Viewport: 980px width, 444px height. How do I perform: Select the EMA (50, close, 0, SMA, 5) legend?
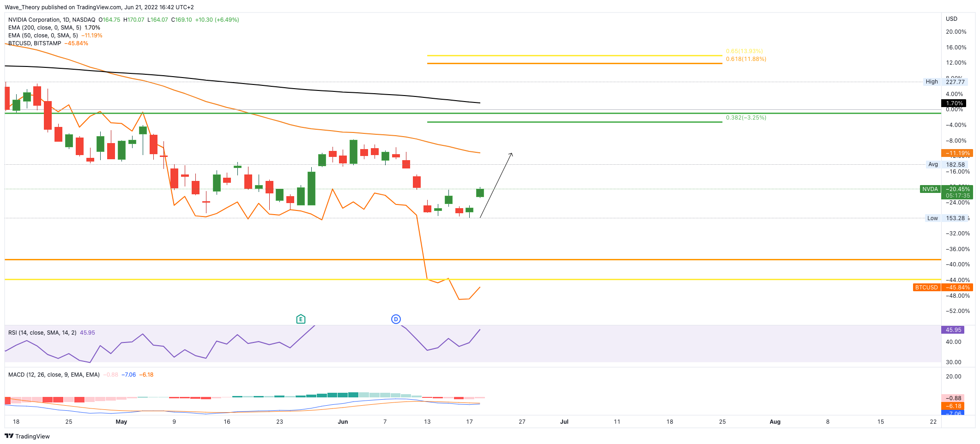tap(43, 36)
